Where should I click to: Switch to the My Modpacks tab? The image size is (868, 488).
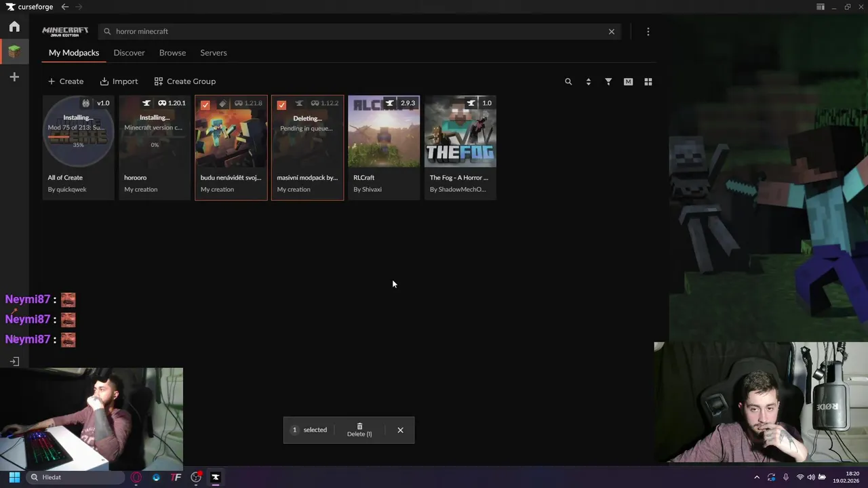coord(74,53)
